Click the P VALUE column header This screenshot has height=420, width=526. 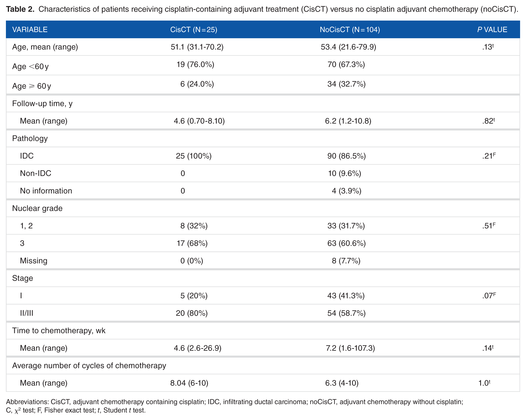(492, 30)
